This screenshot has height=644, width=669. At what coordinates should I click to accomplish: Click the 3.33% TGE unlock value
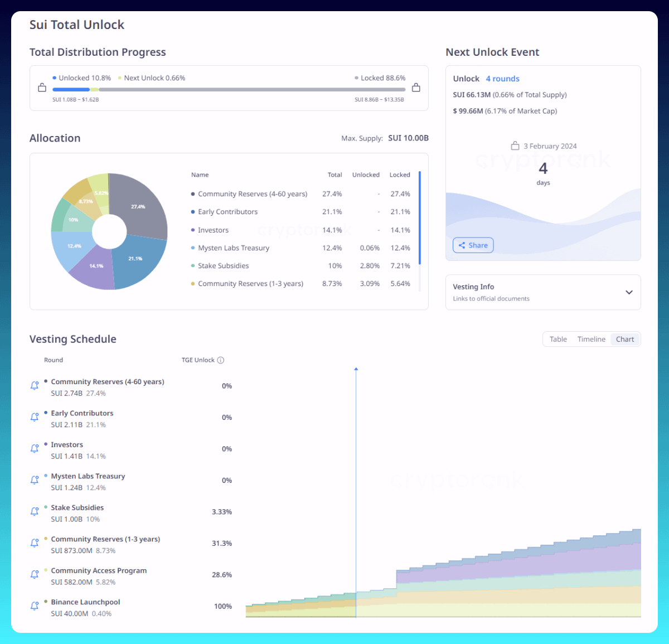tap(222, 512)
